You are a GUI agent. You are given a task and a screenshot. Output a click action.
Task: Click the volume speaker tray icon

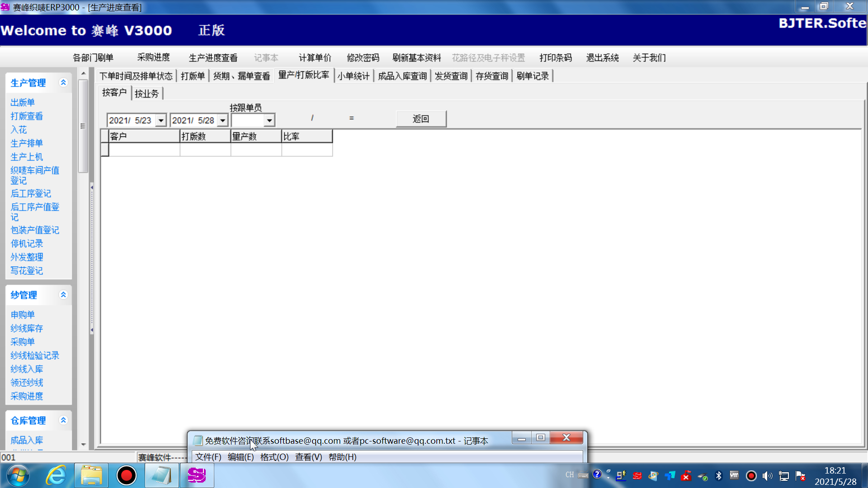767,476
